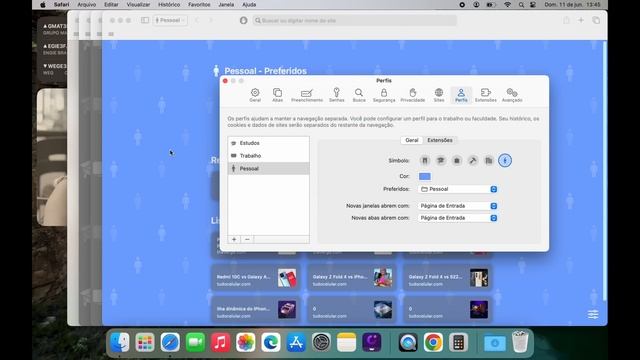Select the Trabalho profile
The height and width of the screenshot is (360, 640).
point(268,156)
